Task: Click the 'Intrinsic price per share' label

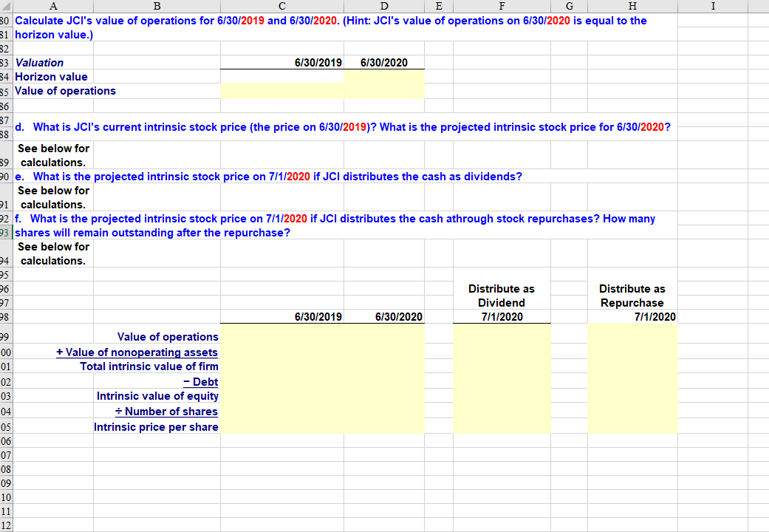Action: (x=156, y=427)
